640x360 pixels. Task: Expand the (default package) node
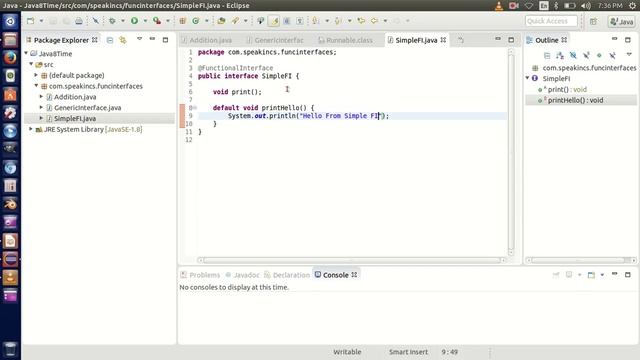(36, 75)
